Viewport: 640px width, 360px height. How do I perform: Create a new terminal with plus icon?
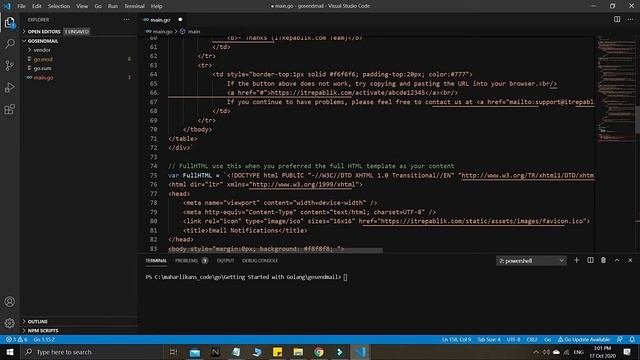pyautogui.click(x=576, y=260)
